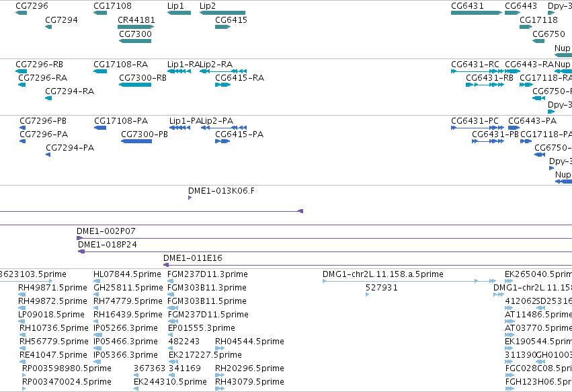Select the CG17108 gene glyph
Screen dimensions: 572x392
click(100, 13)
